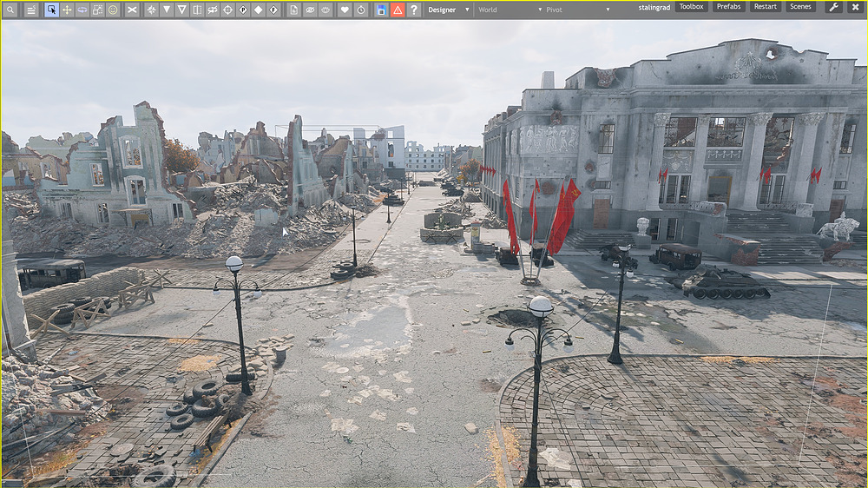Screen dimensions: 868x488
Task: Activate the rotate tool
Action: pyautogui.click(x=82, y=10)
